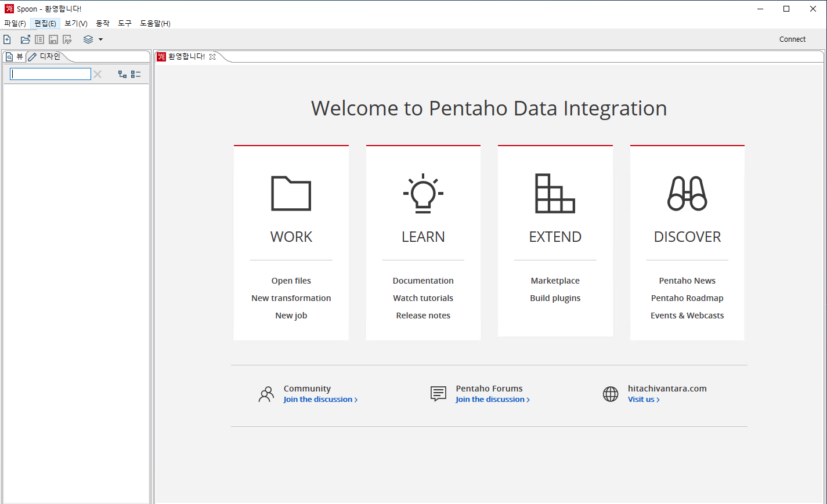The height and width of the screenshot is (504, 827).
Task: Click the WORK folder icon
Action: point(291,193)
